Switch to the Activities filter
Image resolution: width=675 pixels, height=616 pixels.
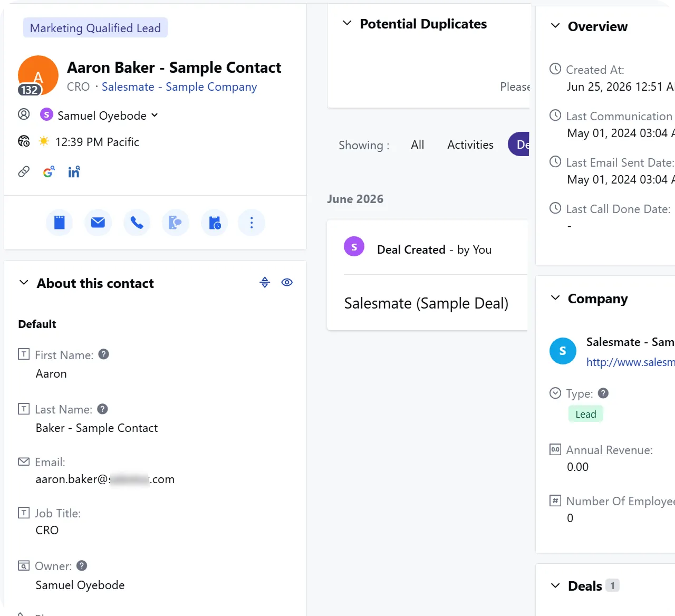(x=470, y=145)
